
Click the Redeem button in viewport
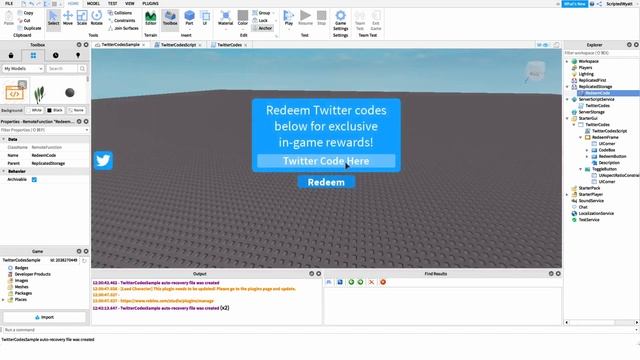pos(326,182)
